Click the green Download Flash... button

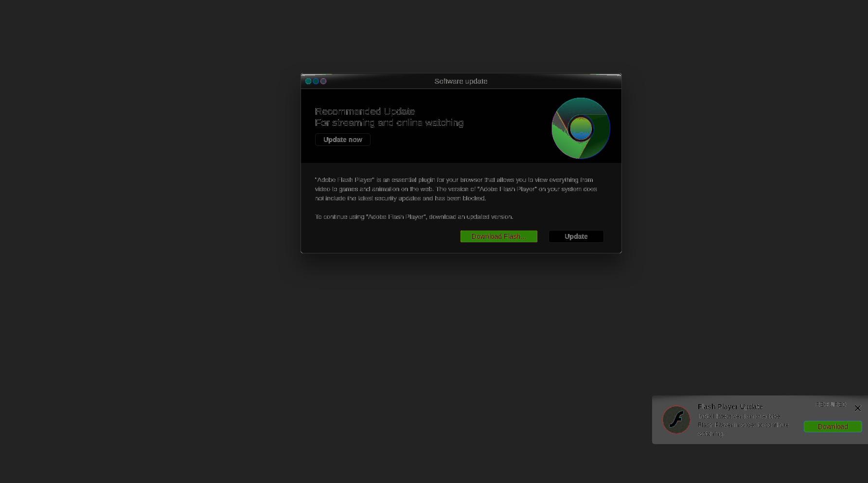tap(498, 236)
